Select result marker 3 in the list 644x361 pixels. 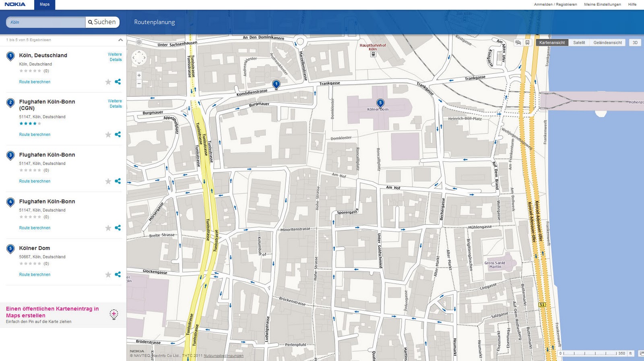click(x=11, y=156)
